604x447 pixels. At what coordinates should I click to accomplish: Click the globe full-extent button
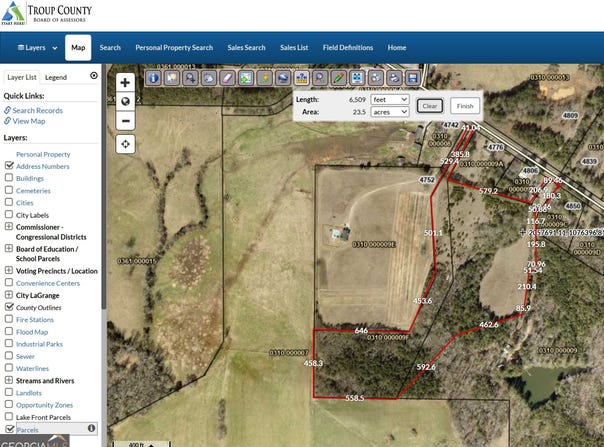pyautogui.click(x=125, y=101)
